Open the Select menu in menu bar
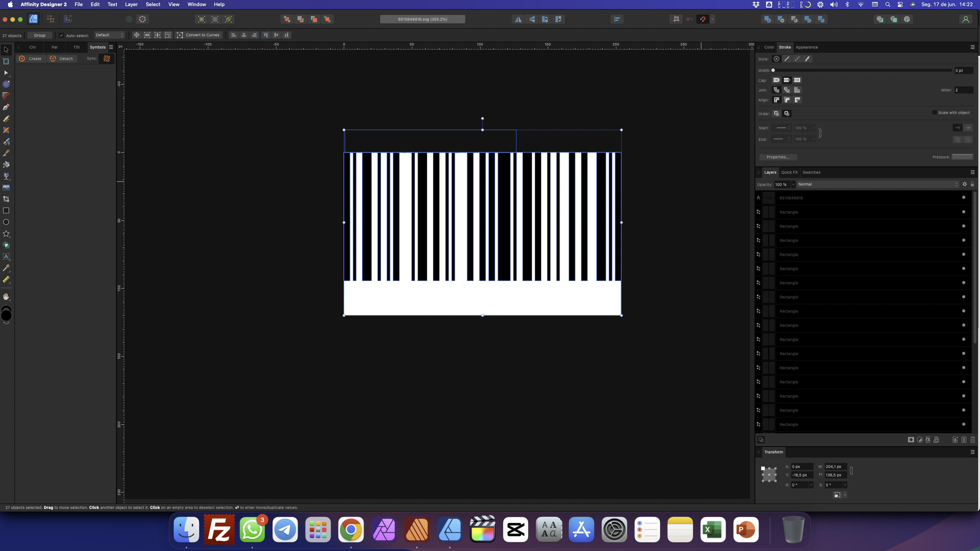 (153, 5)
